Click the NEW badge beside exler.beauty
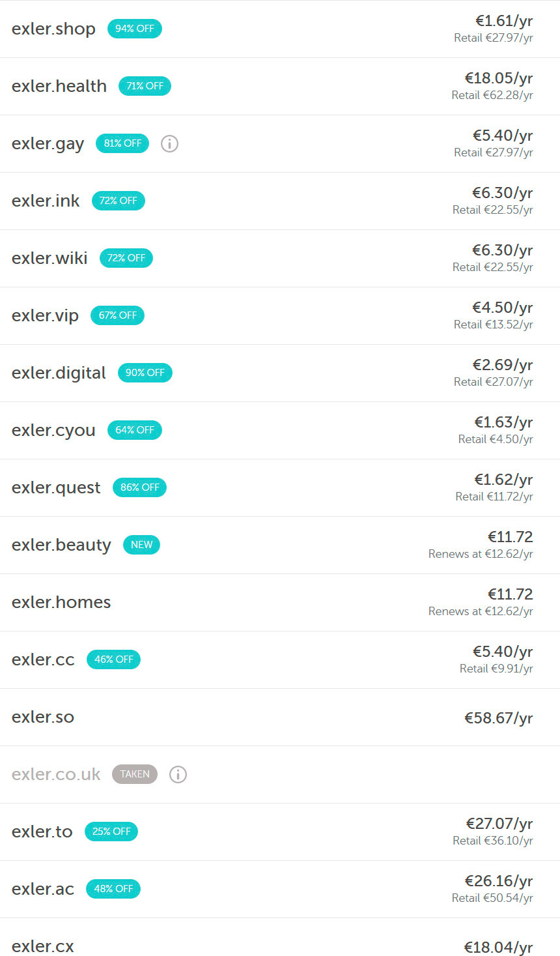This screenshot has height=956, width=560. pyautogui.click(x=141, y=545)
